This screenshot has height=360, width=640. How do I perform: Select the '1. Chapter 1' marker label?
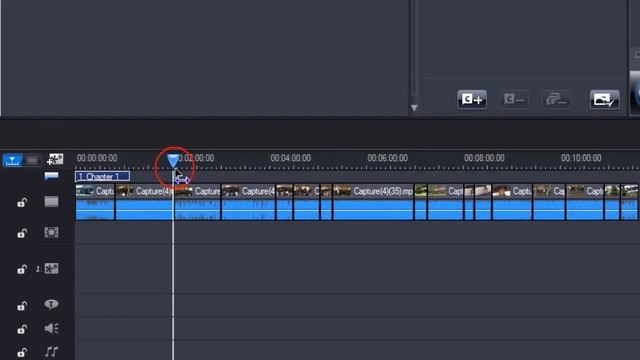coord(102,177)
